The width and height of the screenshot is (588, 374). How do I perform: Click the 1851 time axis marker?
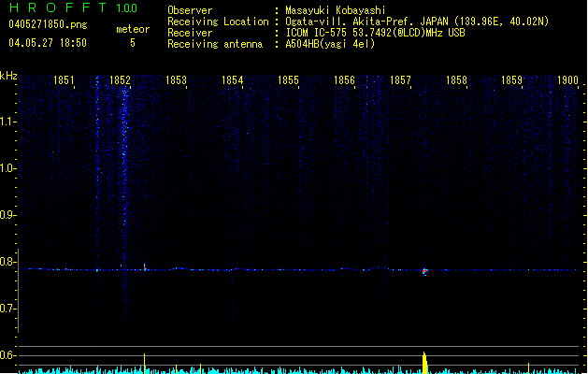[x=64, y=80]
